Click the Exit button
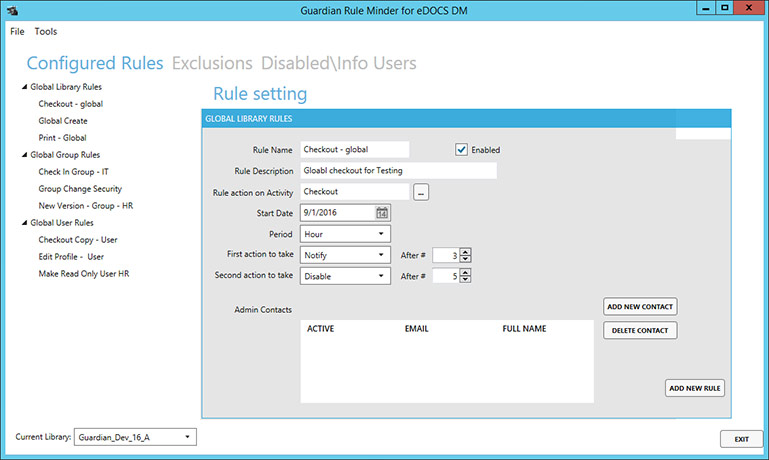Screen dimensions: 769x460 coord(742,439)
